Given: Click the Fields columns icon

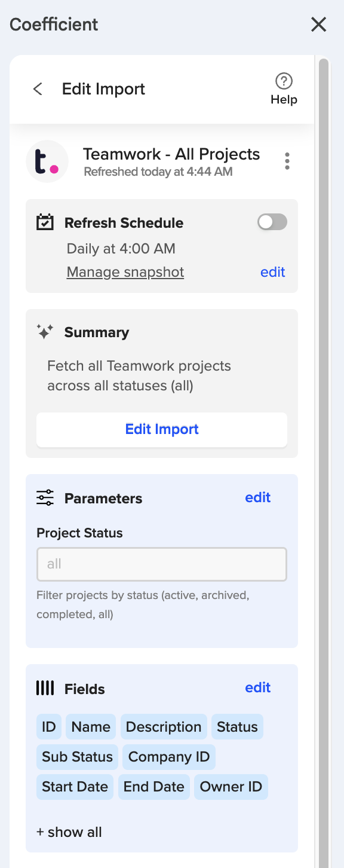Looking at the screenshot, I should click(x=45, y=688).
